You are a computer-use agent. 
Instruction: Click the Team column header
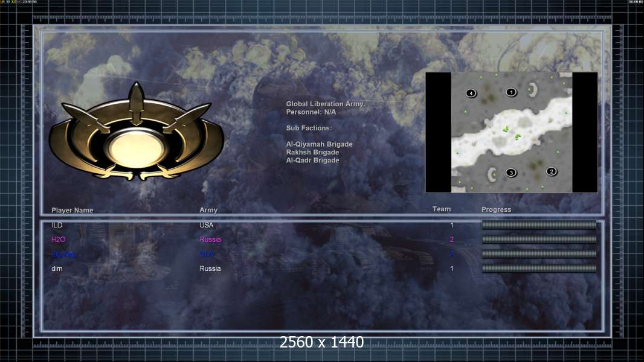pos(442,209)
